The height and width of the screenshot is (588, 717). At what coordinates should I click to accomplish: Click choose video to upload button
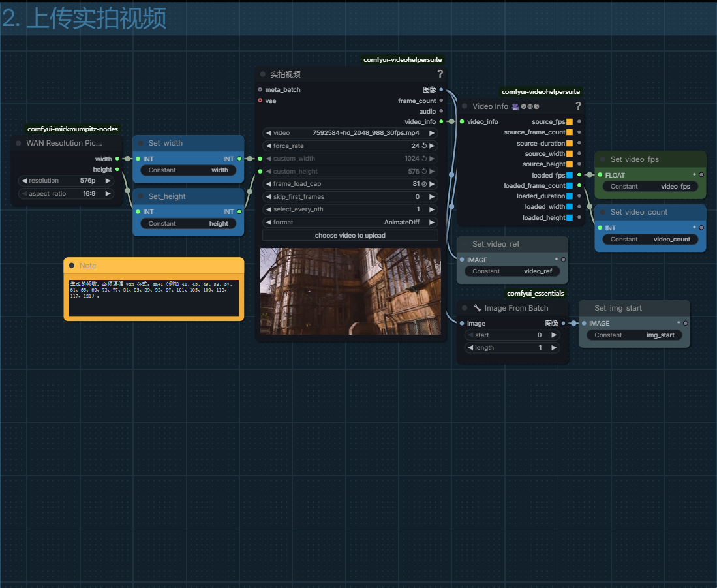coord(350,236)
